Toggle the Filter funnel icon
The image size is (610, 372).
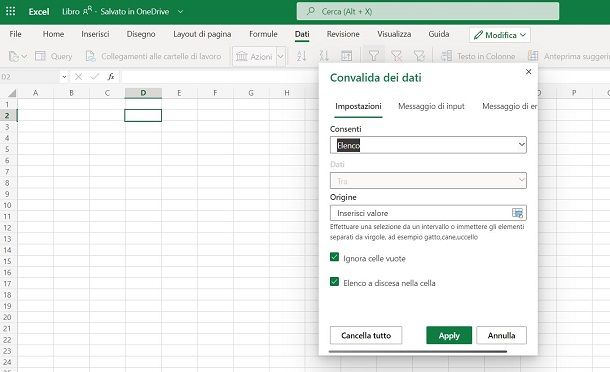[x=373, y=56]
